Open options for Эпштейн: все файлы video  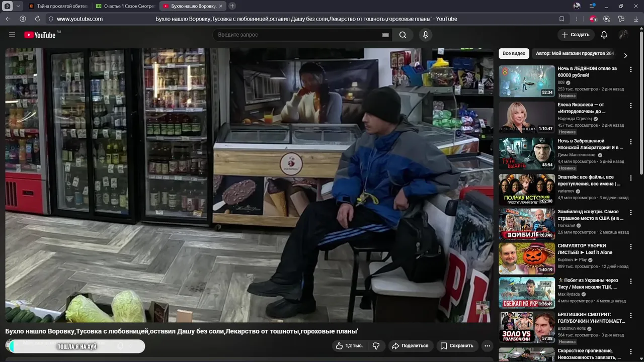[x=631, y=178]
